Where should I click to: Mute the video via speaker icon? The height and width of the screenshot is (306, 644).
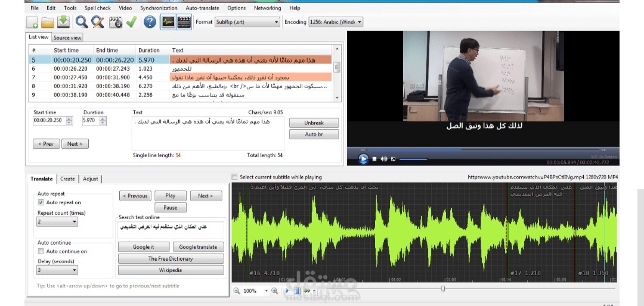384,159
